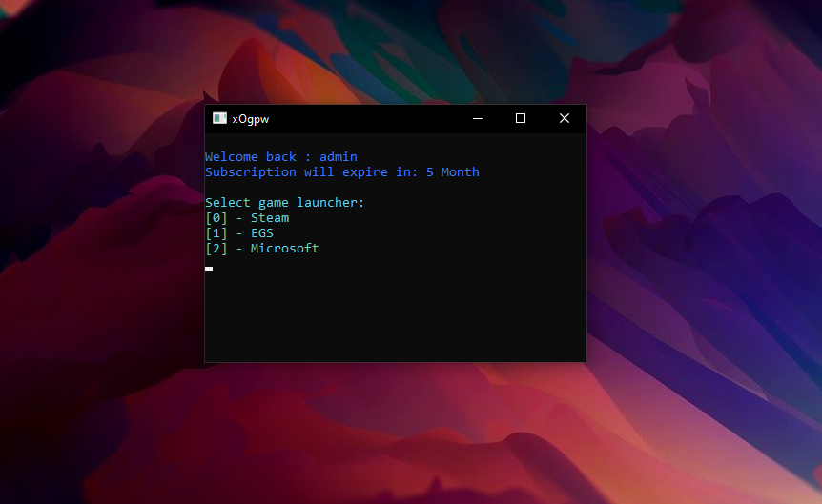822x504 pixels.
Task: Click the blinking console input cursor
Action: click(x=209, y=269)
